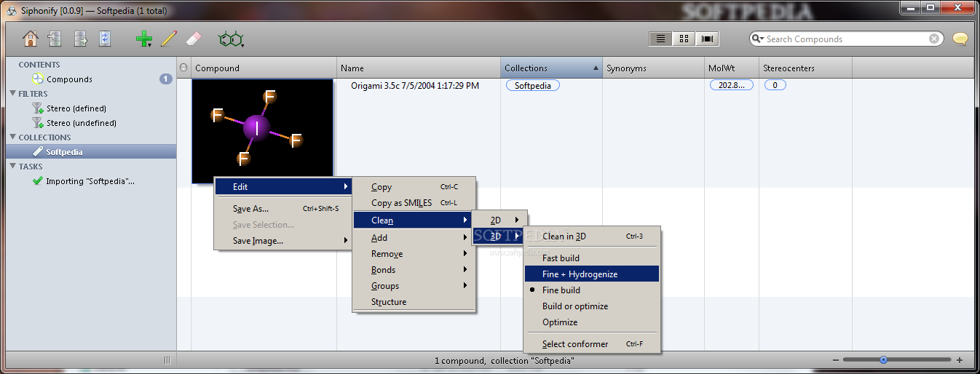Open the 3D clean submenu entry
This screenshot has height=374, width=980.
click(x=499, y=236)
